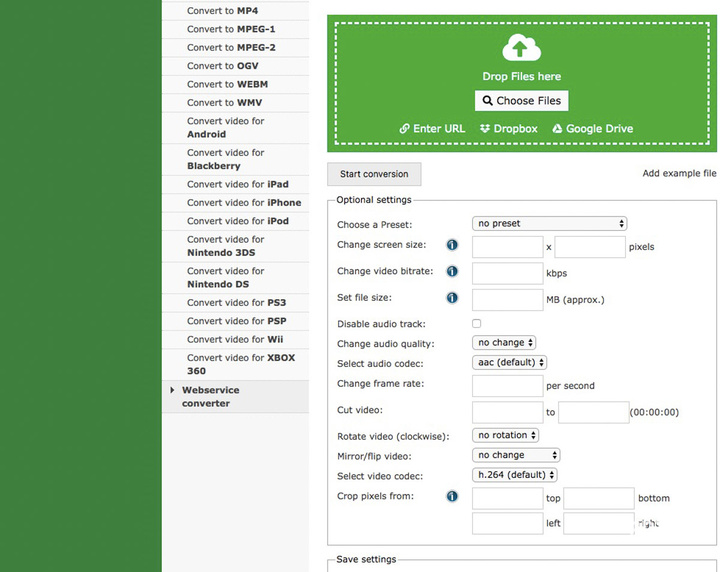The width and height of the screenshot is (720, 572).
Task: Click the Enter URL link
Action: pyautogui.click(x=432, y=129)
